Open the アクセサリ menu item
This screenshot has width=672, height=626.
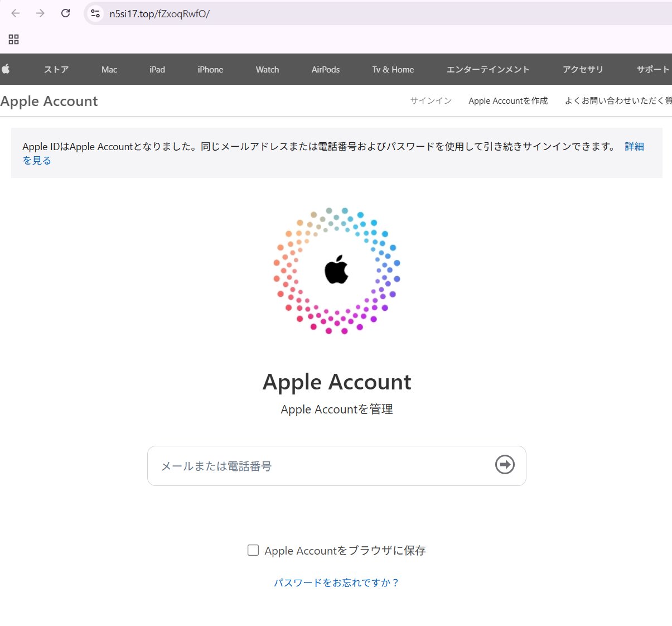click(583, 69)
